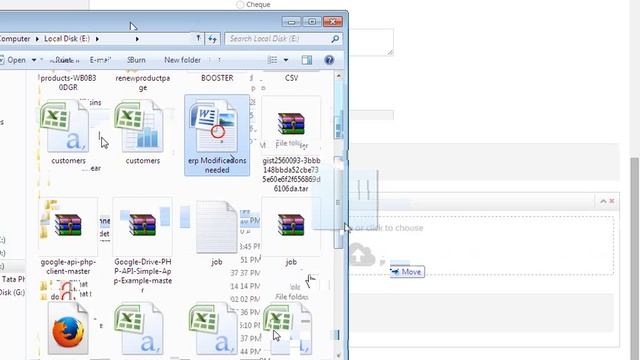Click the Burn toolbar button
The image size is (640, 360).
pyautogui.click(x=136, y=60)
